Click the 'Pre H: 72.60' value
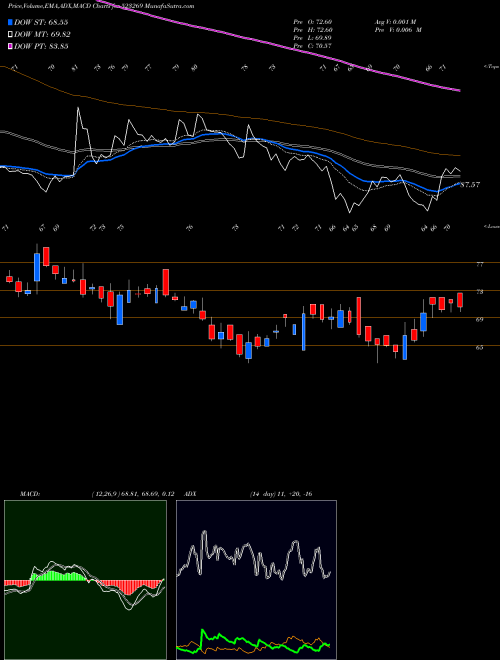 (x=313, y=29)
